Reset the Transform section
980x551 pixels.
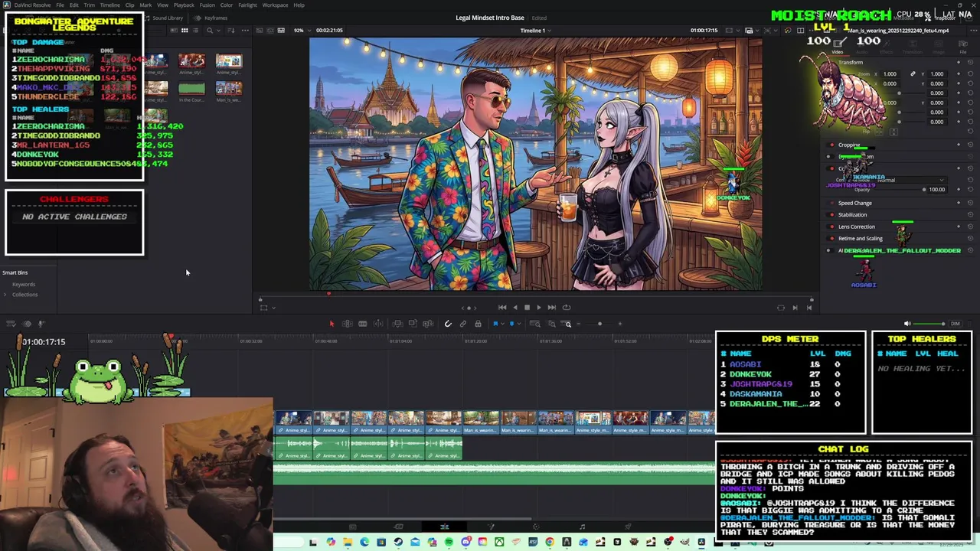[971, 62]
